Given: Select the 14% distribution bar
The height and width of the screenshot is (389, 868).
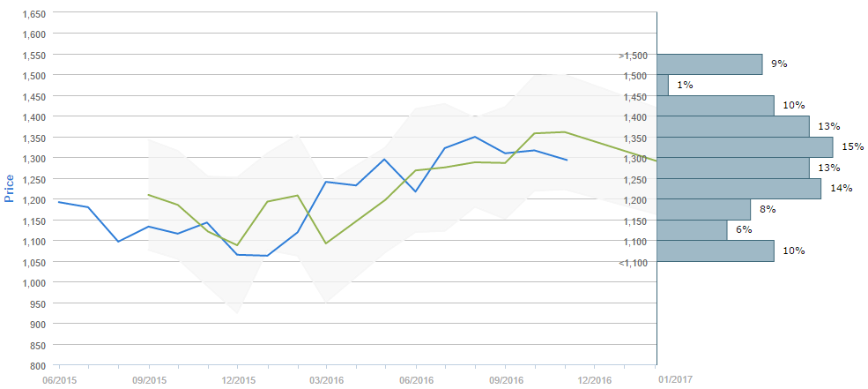Looking at the screenshot, I should tap(739, 189).
